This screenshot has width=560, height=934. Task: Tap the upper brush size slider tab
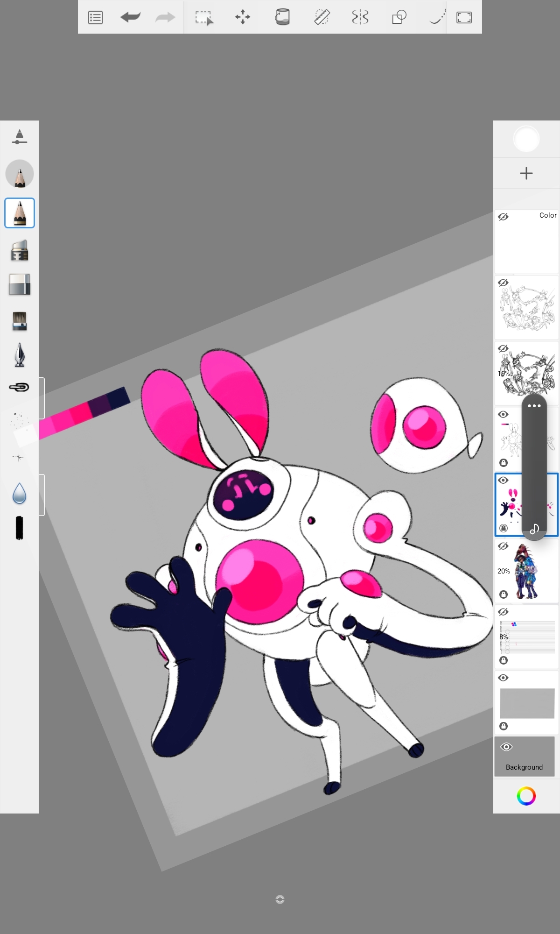42,398
